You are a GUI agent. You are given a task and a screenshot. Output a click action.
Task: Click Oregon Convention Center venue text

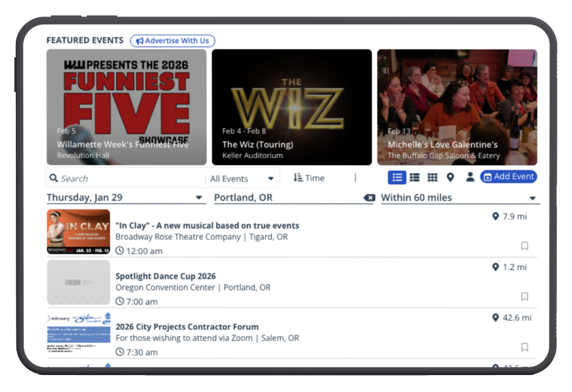point(165,288)
